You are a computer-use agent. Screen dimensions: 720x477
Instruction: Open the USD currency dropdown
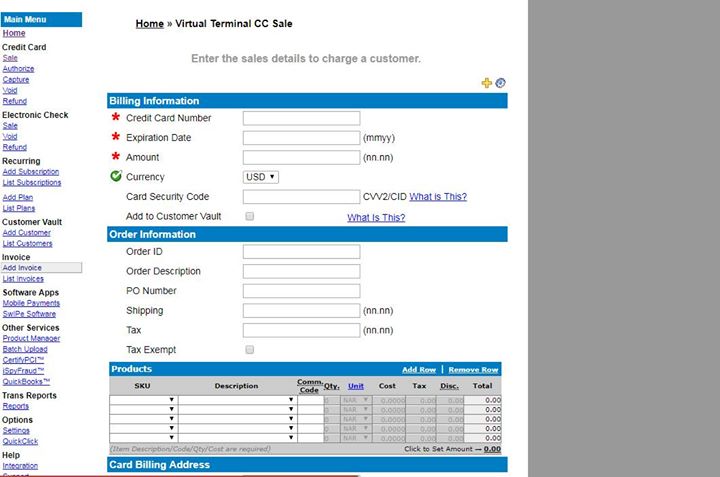tap(260, 177)
